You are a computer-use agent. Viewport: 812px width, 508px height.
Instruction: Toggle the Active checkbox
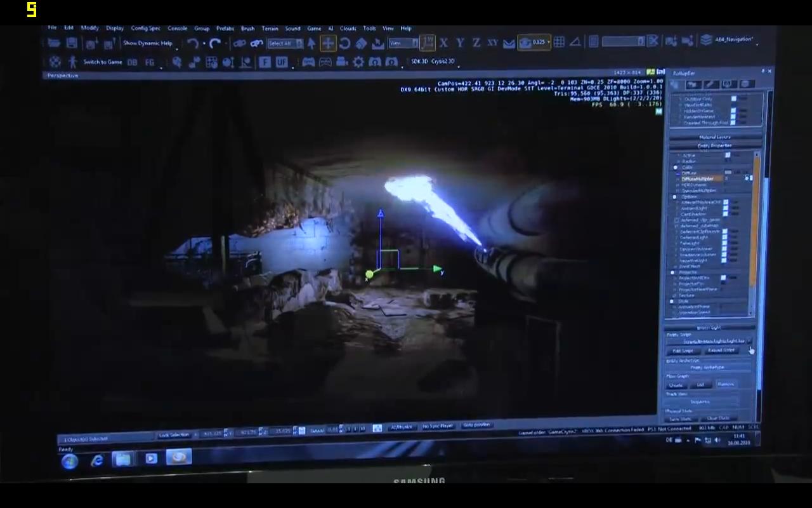[728, 155]
